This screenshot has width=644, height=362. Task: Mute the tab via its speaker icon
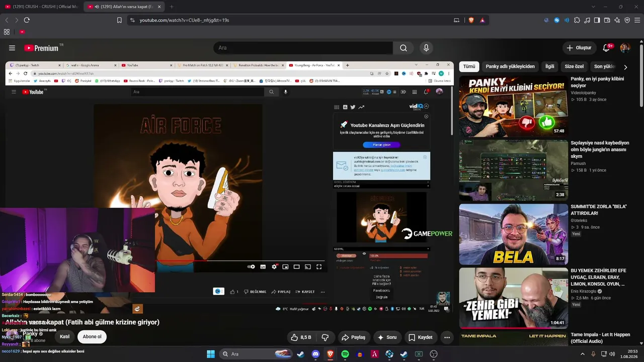97,7
